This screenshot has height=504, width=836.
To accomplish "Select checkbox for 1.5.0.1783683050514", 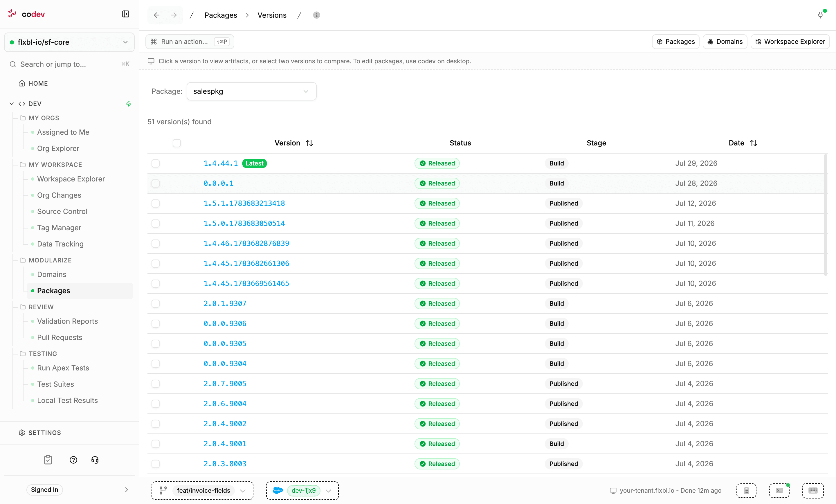I will click(155, 224).
